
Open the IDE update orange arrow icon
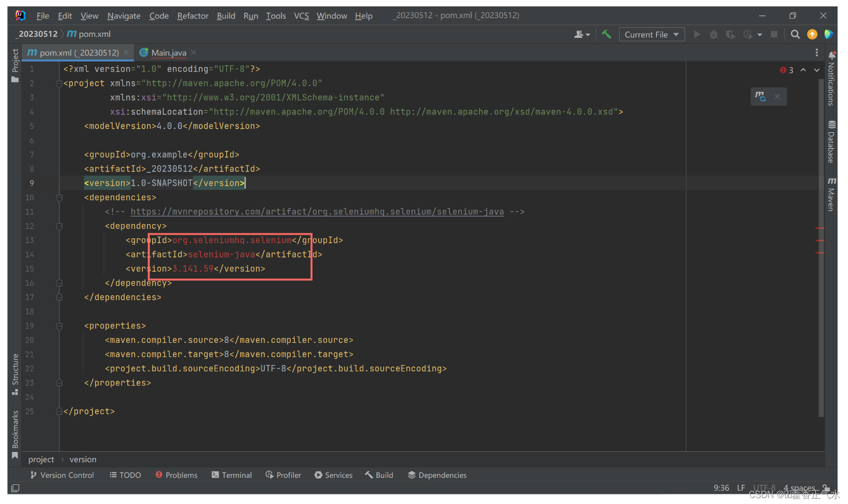tap(812, 34)
